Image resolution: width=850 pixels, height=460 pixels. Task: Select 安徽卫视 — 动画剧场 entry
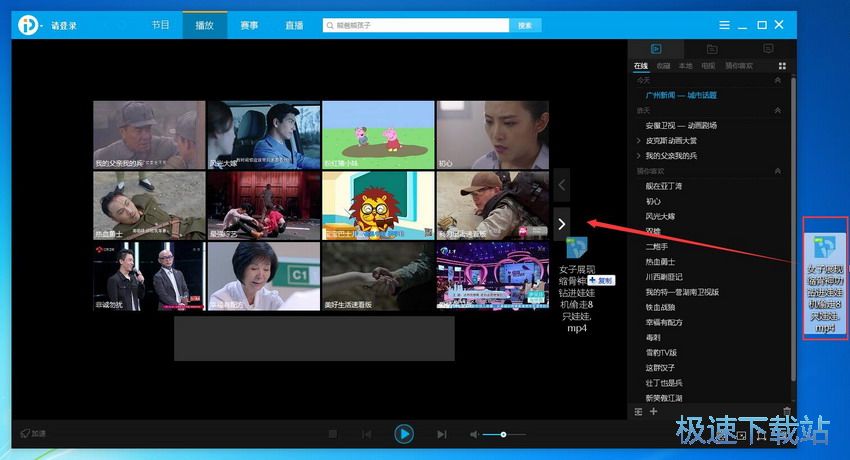(681, 126)
